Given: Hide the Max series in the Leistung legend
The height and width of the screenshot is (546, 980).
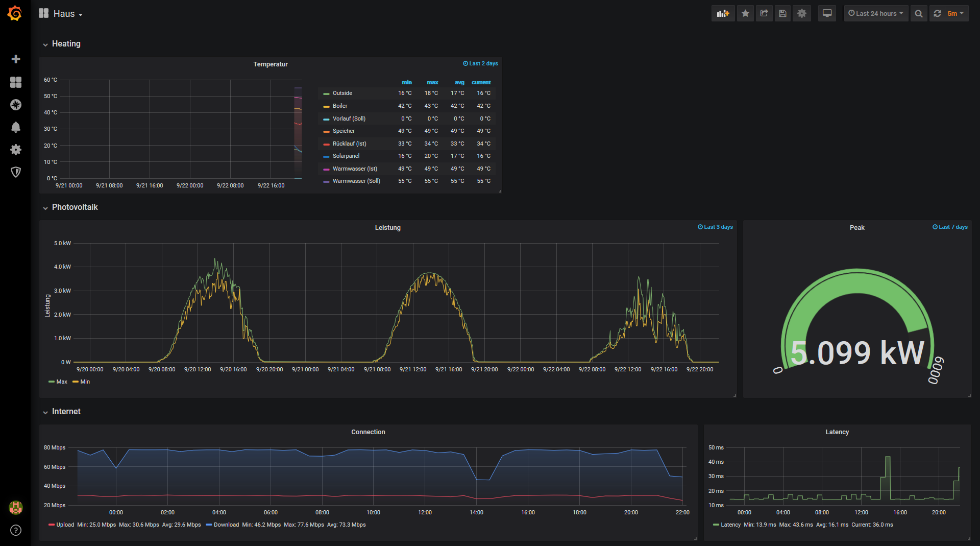Looking at the screenshot, I should pyautogui.click(x=61, y=382).
